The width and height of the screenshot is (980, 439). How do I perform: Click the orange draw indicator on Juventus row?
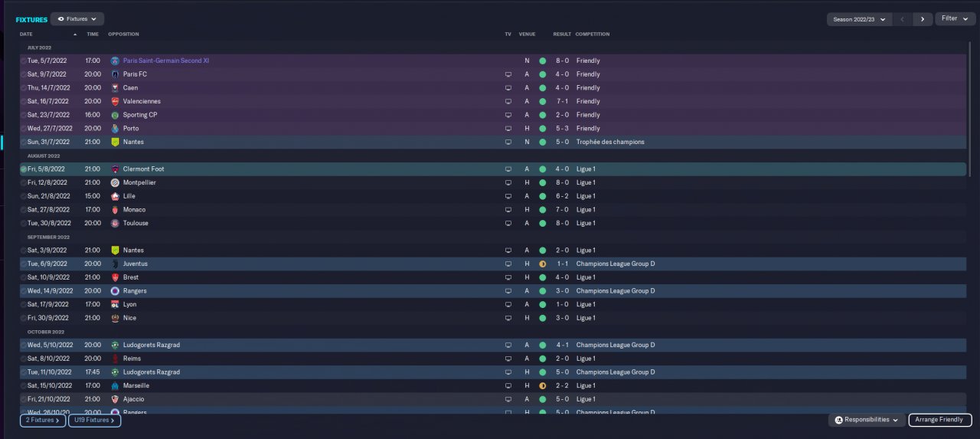tap(542, 264)
